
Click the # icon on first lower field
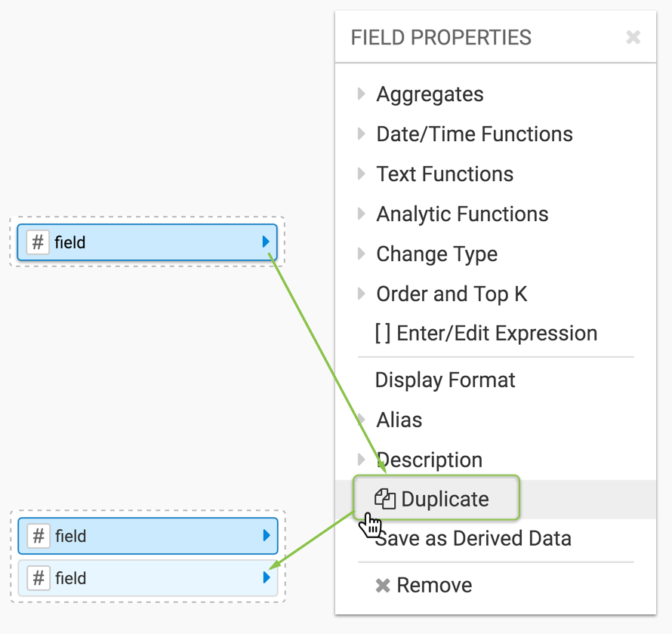(39, 537)
